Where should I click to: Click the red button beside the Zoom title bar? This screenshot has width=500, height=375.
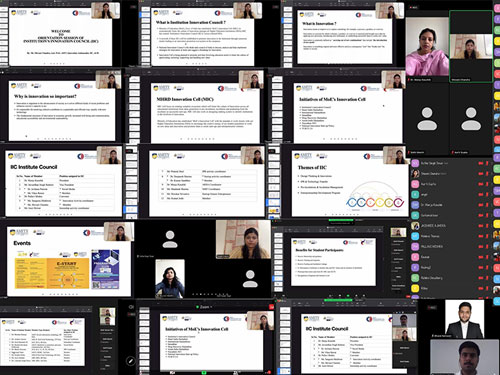272,307
